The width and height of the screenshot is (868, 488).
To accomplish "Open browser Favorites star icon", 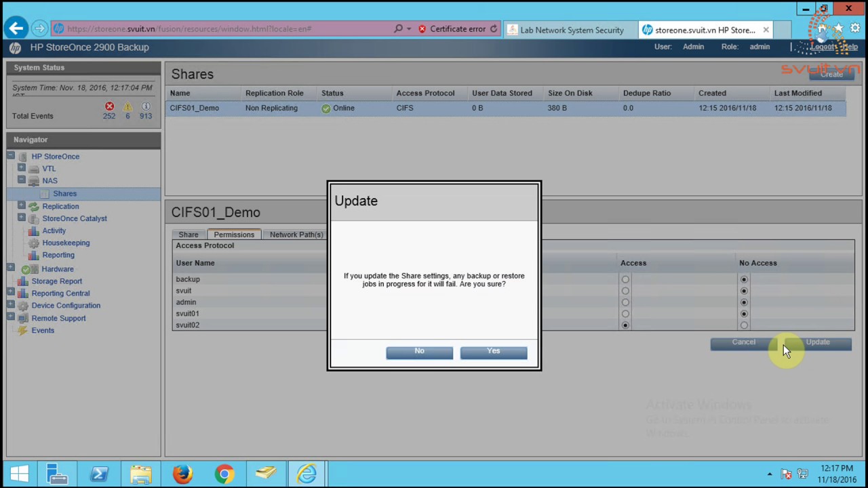I will (x=838, y=28).
